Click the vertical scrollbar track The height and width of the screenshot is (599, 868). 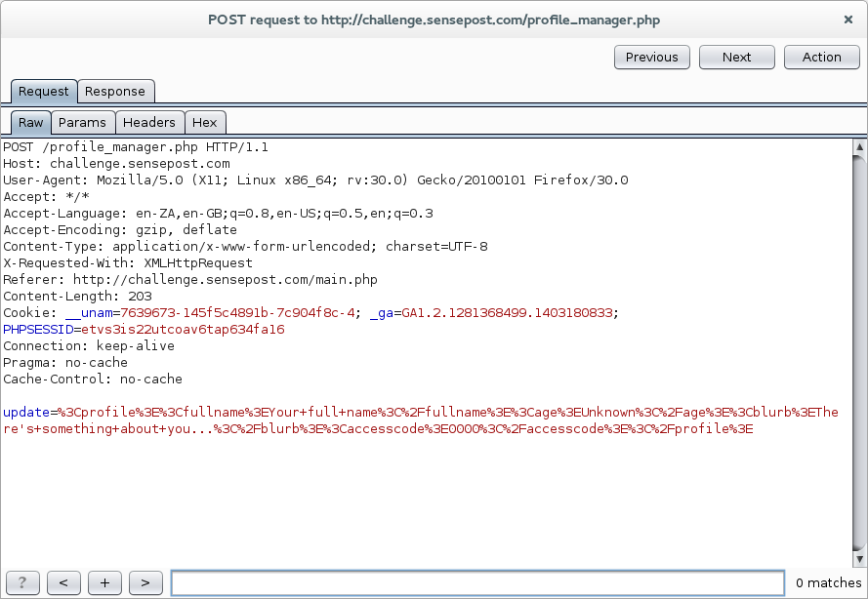(859, 351)
